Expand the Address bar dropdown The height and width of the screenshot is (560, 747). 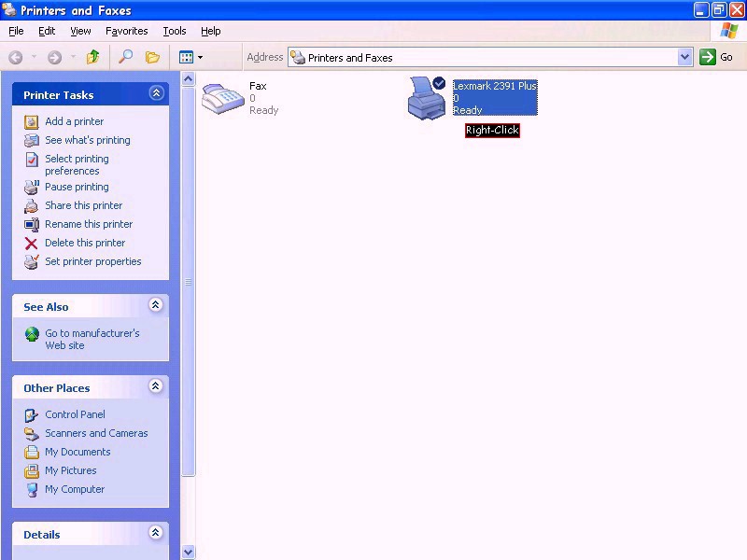click(x=684, y=57)
